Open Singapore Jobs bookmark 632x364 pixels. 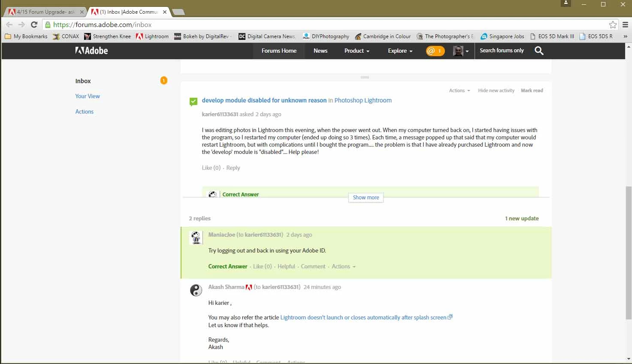coord(503,36)
